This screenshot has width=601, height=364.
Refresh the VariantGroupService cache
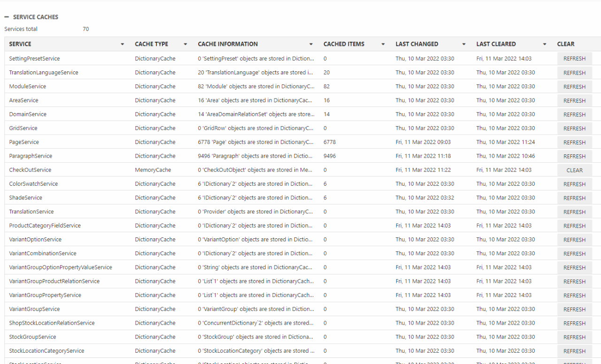click(x=574, y=309)
